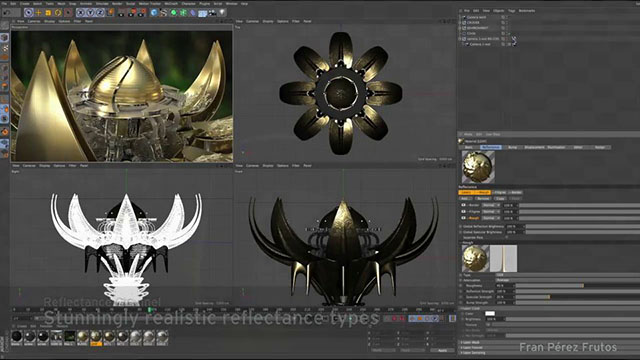This screenshot has height=360, width=640.
Task: Toggle the X axis lock
Action: 80,13
